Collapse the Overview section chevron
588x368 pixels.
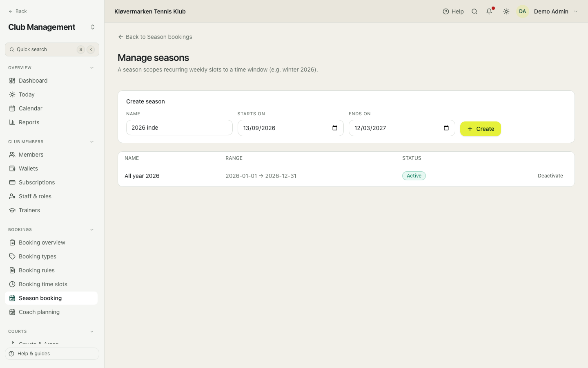tap(92, 68)
